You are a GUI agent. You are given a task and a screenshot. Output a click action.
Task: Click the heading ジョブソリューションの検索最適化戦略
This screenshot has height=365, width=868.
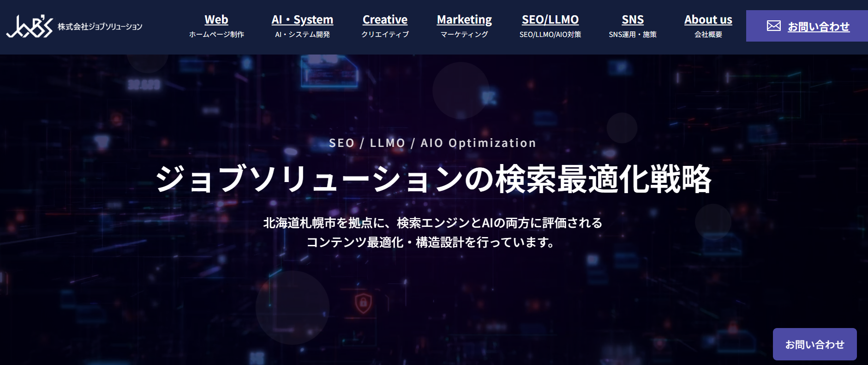tap(434, 179)
